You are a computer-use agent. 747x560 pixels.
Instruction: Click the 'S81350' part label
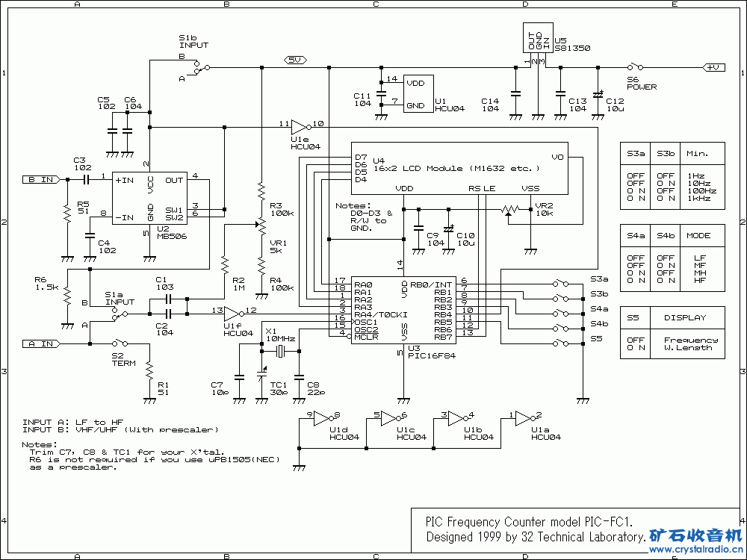573,48
